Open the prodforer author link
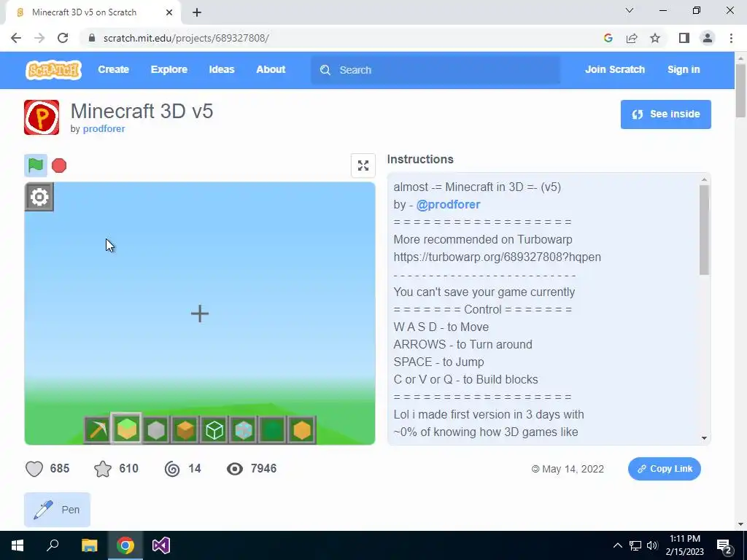 click(x=104, y=128)
